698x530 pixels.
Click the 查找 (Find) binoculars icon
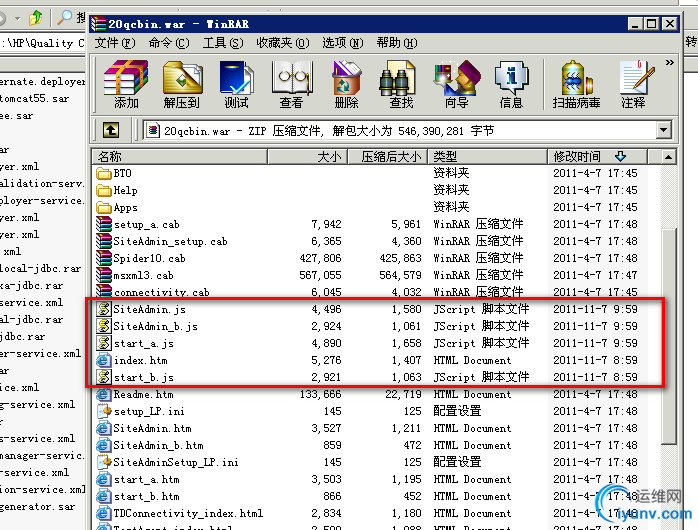point(397,79)
